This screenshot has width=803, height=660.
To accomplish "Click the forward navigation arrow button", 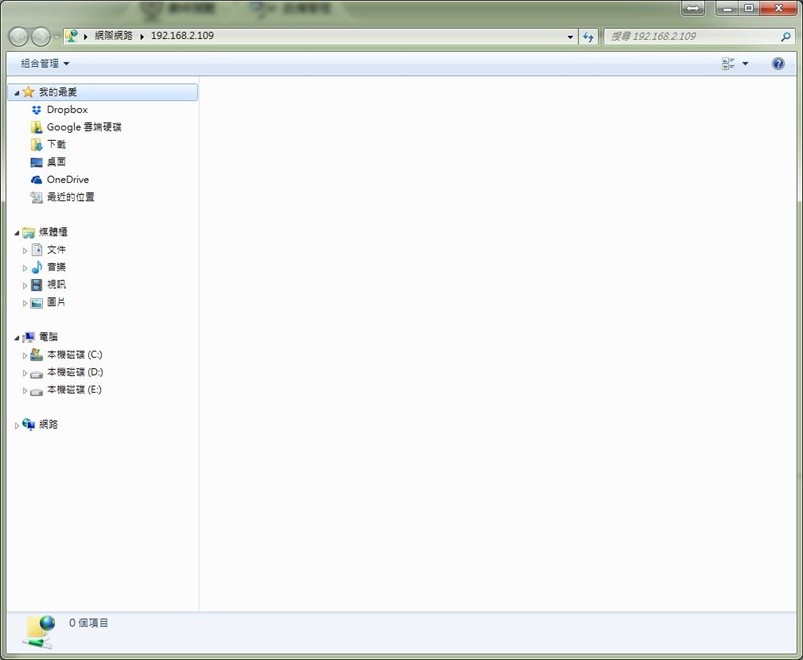I will tap(41, 36).
